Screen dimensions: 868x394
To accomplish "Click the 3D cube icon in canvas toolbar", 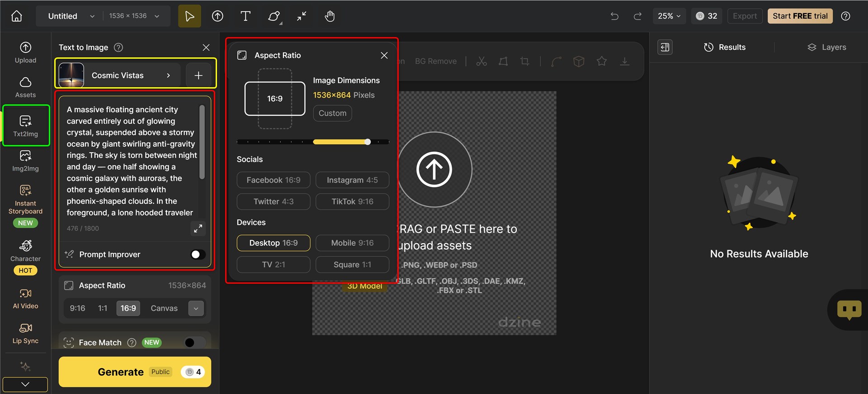I will click(x=579, y=61).
